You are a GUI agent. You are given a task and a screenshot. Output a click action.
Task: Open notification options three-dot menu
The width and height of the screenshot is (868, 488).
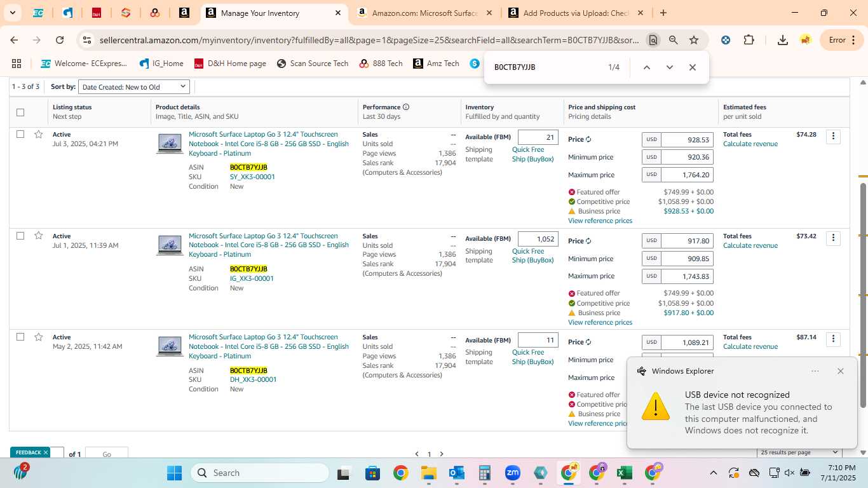[815, 371]
